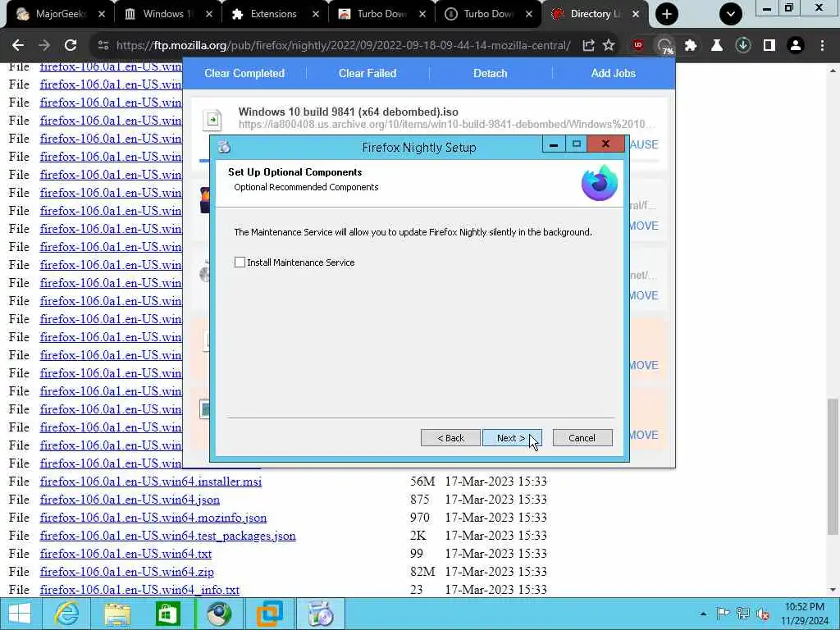Click the 82M size of win64.zip
This screenshot has height=630, width=840.
click(422, 572)
